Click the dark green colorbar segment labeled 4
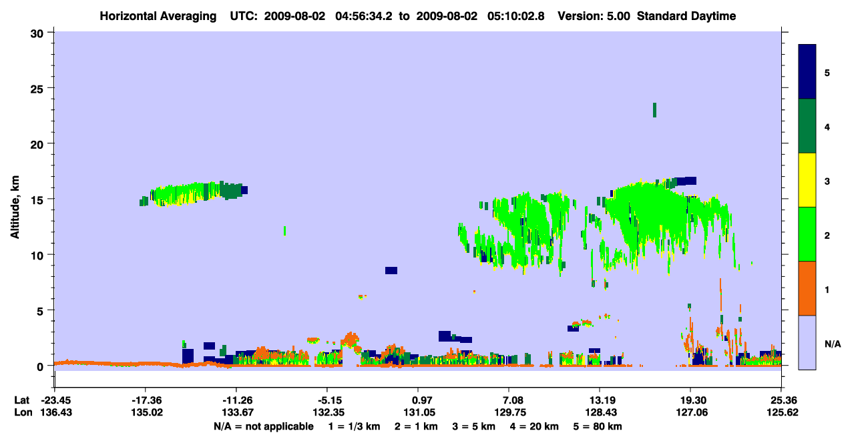868x445 pixels. [x=807, y=126]
